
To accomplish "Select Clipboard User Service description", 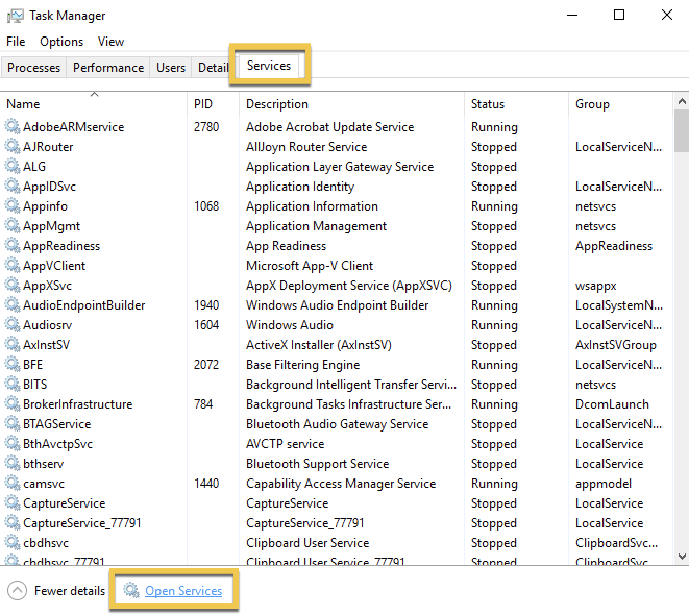I will coord(307,543).
